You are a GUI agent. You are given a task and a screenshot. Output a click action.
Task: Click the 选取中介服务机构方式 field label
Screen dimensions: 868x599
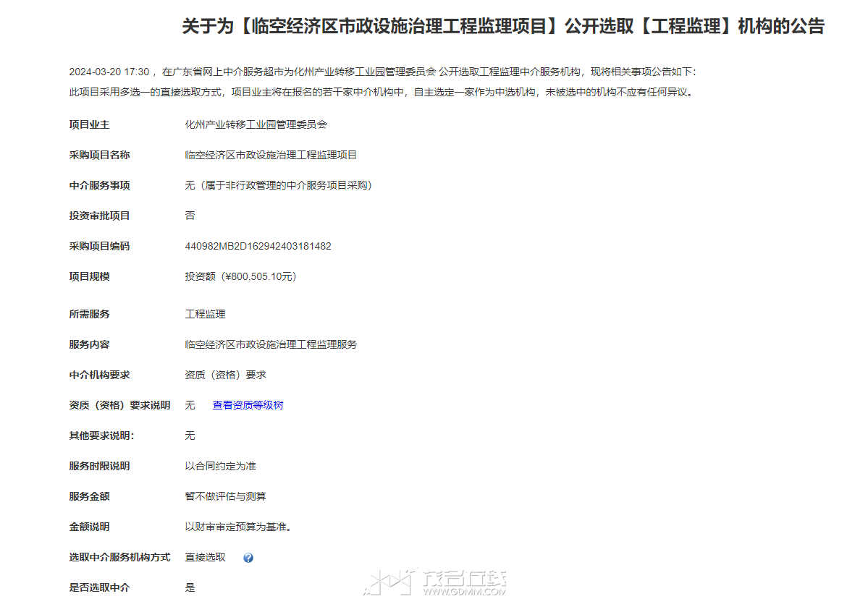click(x=119, y=558)
